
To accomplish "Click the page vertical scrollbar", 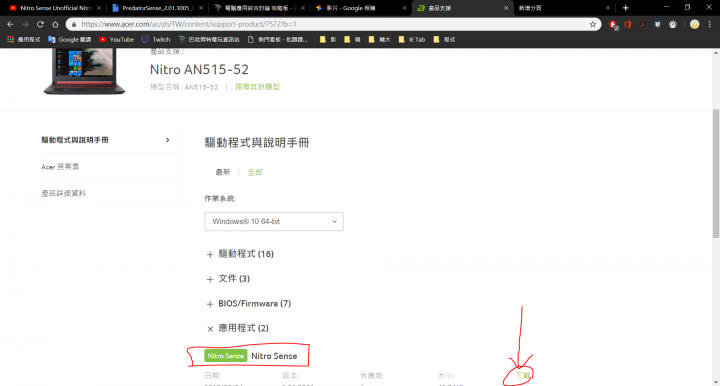I will click(x=716, y=173).
